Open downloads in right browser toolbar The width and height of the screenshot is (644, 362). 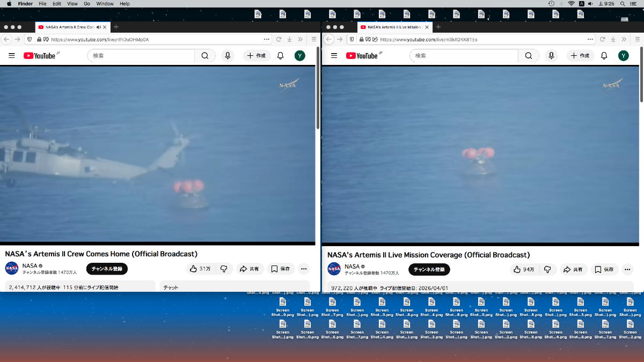[x=612, y=39]
